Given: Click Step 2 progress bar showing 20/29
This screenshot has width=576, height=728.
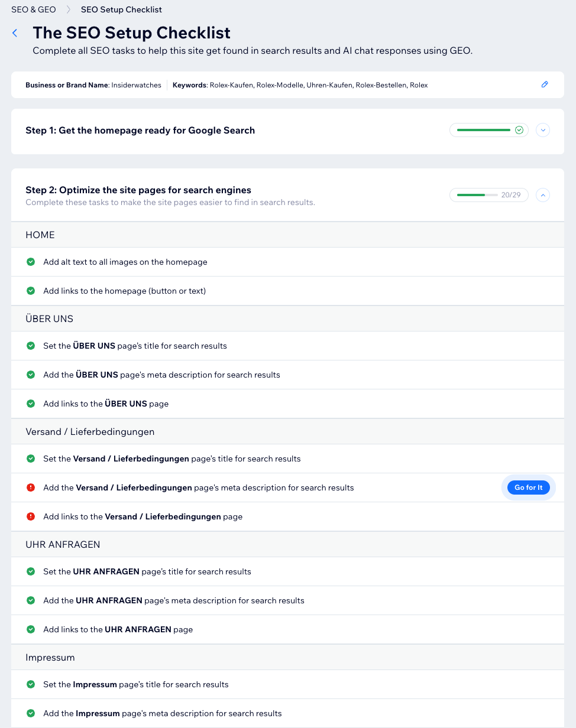Looking at the screenshot, I should (489, 194).
